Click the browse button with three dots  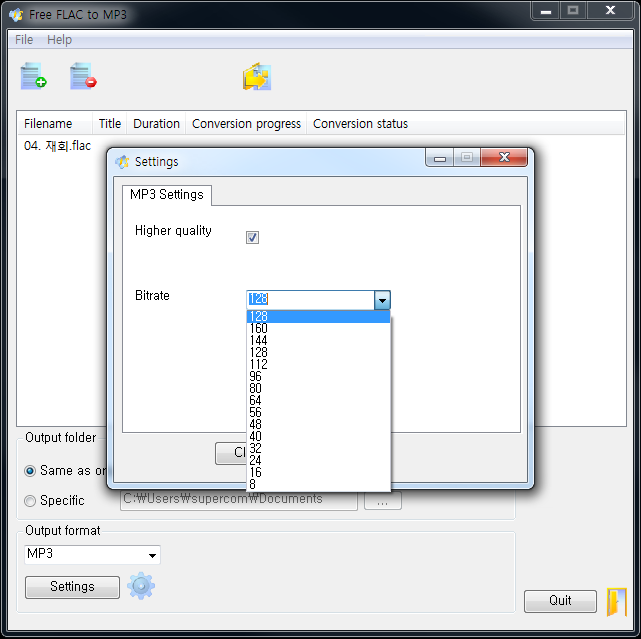[383, 501]
